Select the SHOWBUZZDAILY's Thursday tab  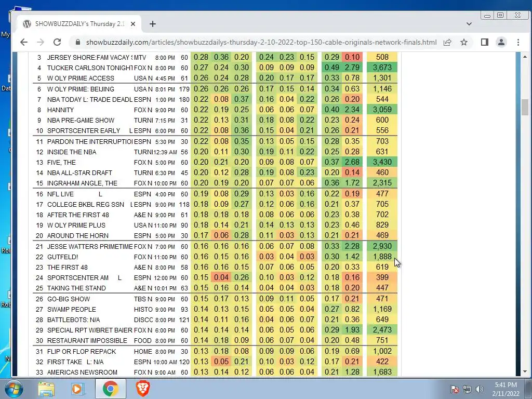click(79, 24)
